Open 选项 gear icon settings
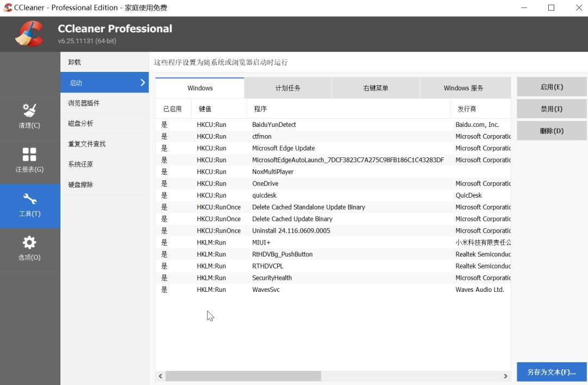This screenshot has width=588, height=385. (29, 243)
